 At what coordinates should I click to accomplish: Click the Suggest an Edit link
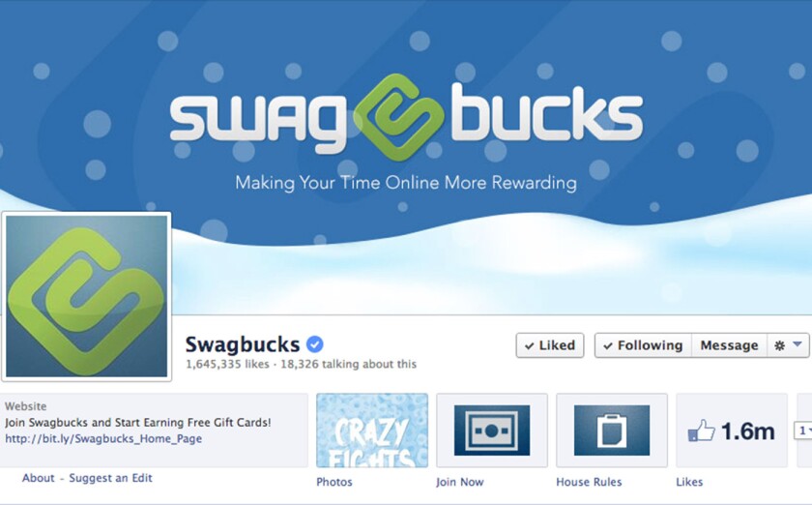(111, 478)
